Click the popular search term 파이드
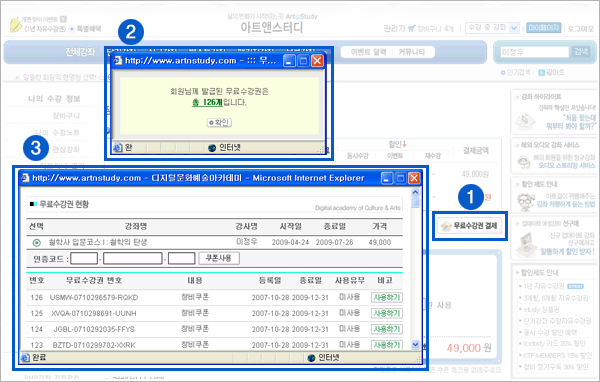 tap(555, 72)
